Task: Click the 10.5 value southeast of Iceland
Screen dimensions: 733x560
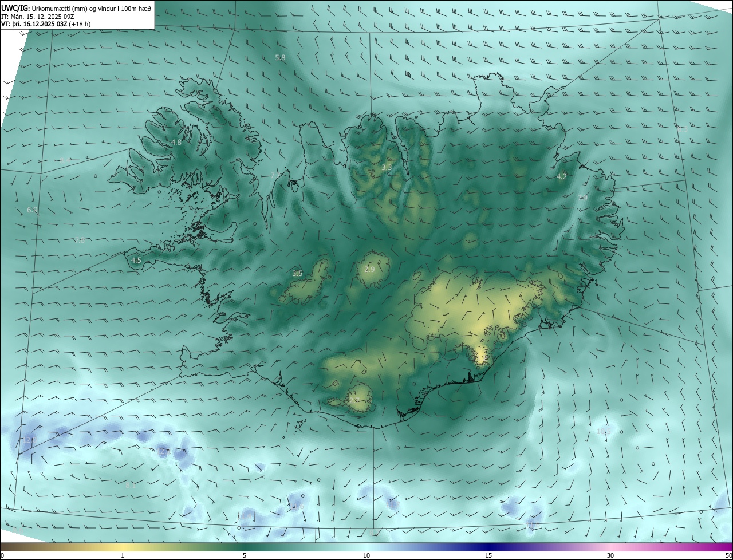Action: tap(604, 431)
